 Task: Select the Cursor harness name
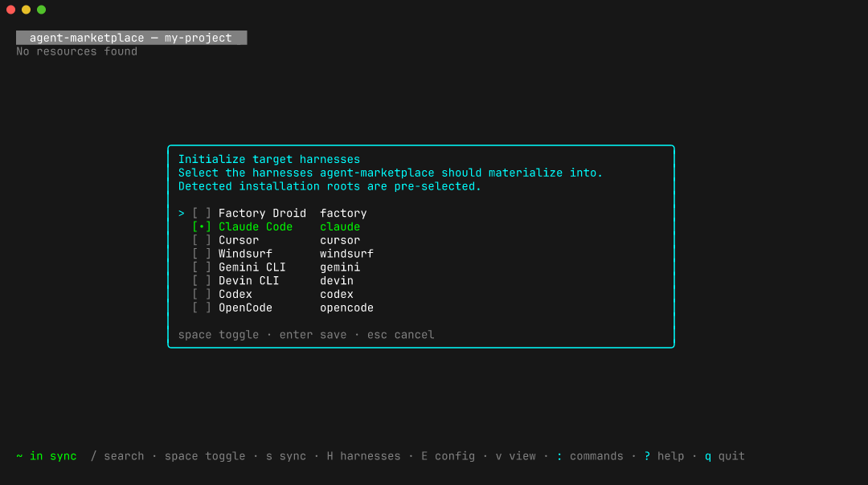click(x=239, y=241)
